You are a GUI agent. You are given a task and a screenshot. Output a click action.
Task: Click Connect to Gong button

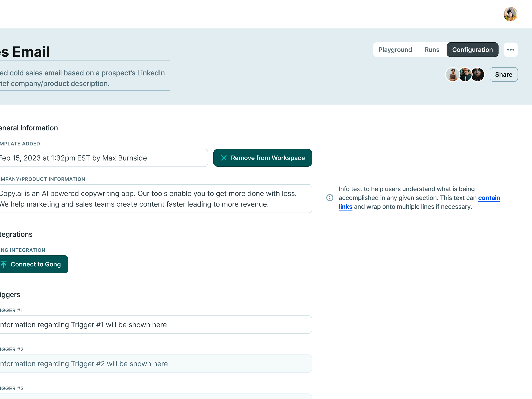point(34,264)
